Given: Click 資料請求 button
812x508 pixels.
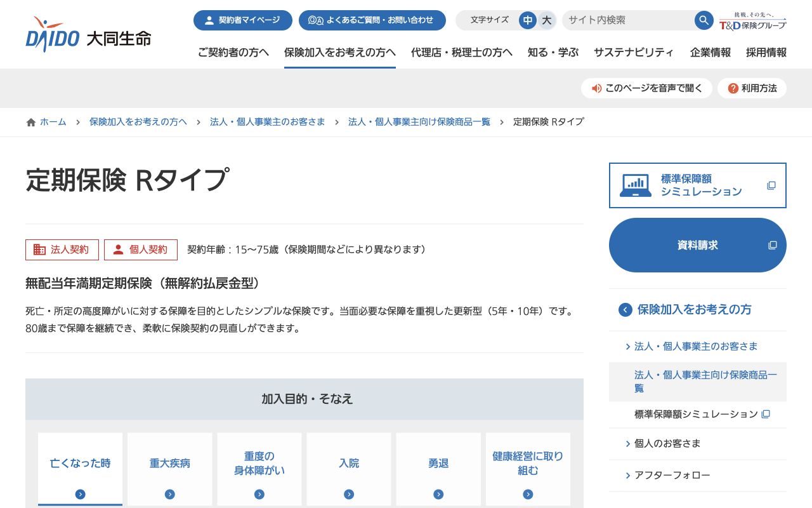Looking at the screenshot, I should (x=698, y=245).
